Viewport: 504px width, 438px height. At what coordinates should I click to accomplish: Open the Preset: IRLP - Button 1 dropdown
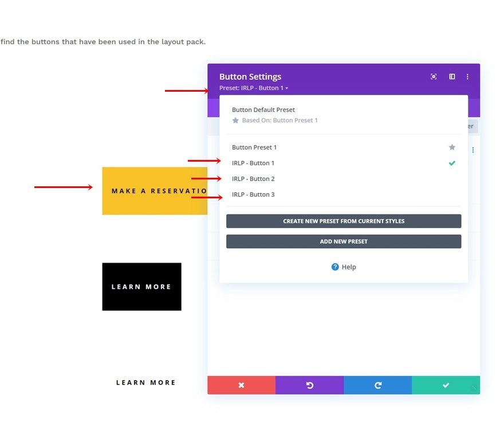(x=254, y=88)
